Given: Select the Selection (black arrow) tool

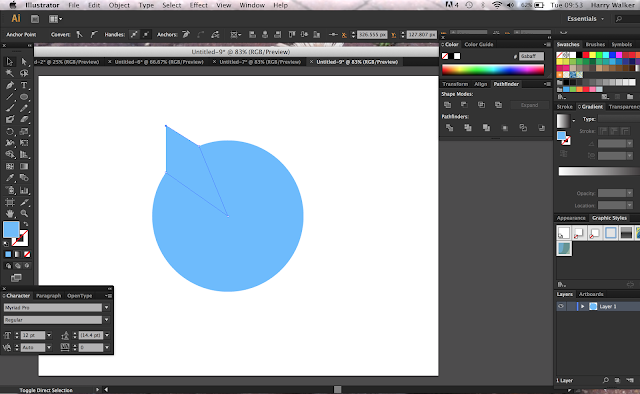Looking at the screenshot, I should click(9, 62).
